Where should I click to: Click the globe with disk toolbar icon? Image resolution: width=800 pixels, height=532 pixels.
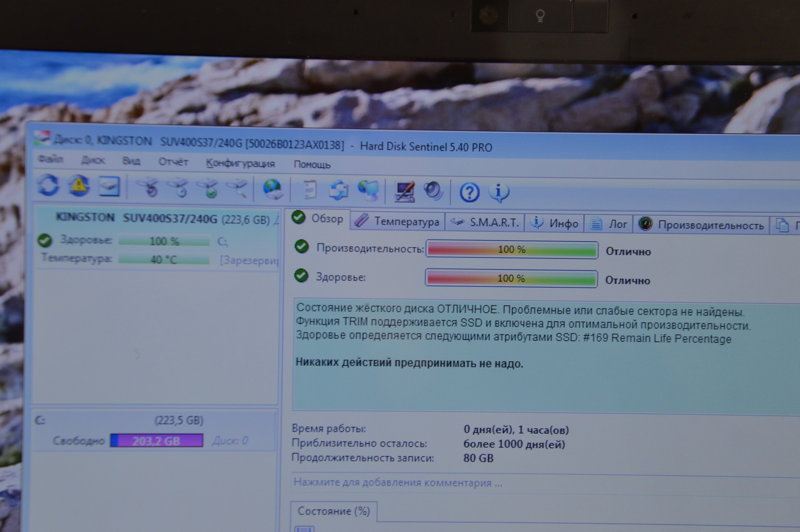coord(272,190)
